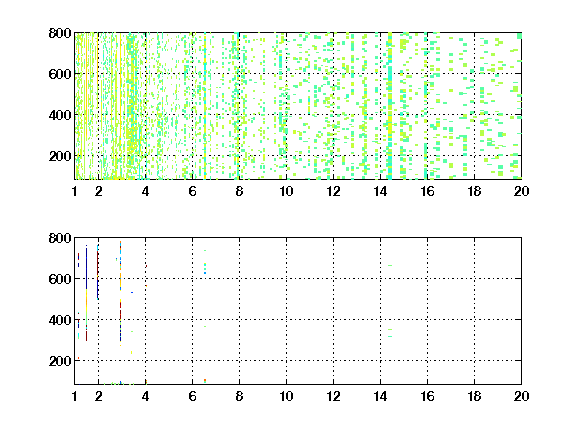Click x-axis tick label 1 under bottom plot
The image size is (576, 432).
click(75, 396)
